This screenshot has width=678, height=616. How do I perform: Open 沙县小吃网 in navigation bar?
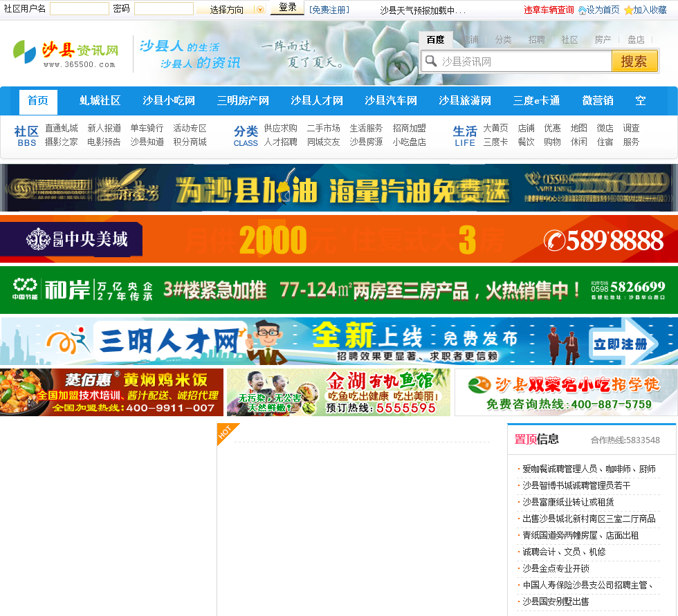tap(169, 101)
